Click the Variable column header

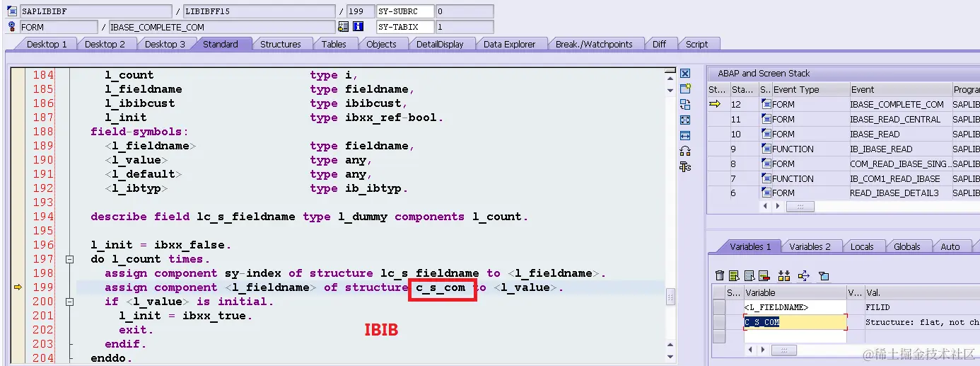[x=794, y=292]
